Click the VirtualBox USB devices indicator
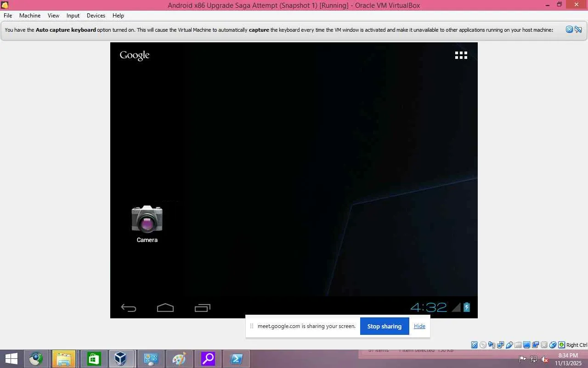 (509, 345)
